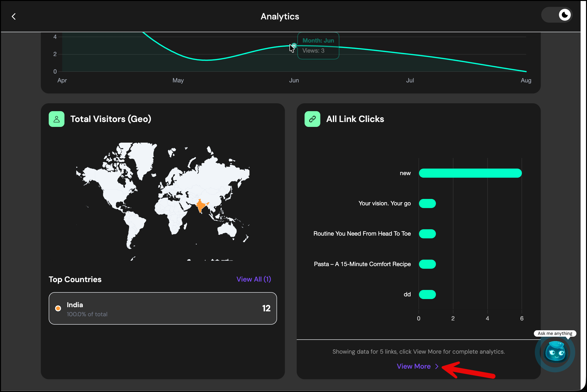This screenshot has width=587, height=392.
Task: Go back using the left arrow icon
Action: click(14, 16)
